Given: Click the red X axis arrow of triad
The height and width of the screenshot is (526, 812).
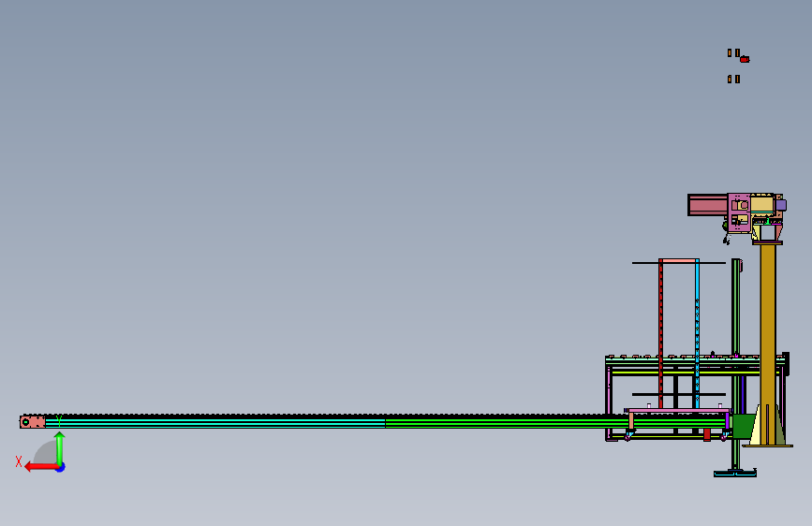Looking at the screenshot, I should pos(40,467).
